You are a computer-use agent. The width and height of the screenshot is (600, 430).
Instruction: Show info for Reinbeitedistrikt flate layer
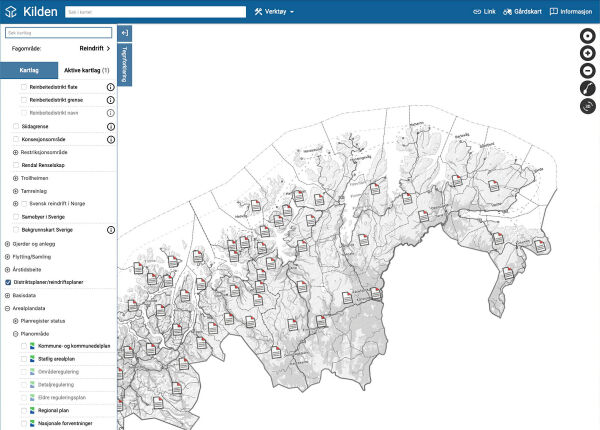click(111, 87)
